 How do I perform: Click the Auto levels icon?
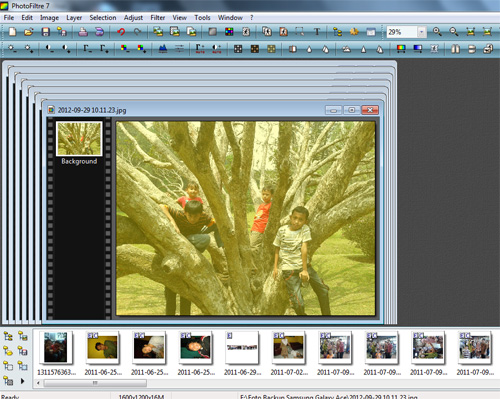point(200,49)
